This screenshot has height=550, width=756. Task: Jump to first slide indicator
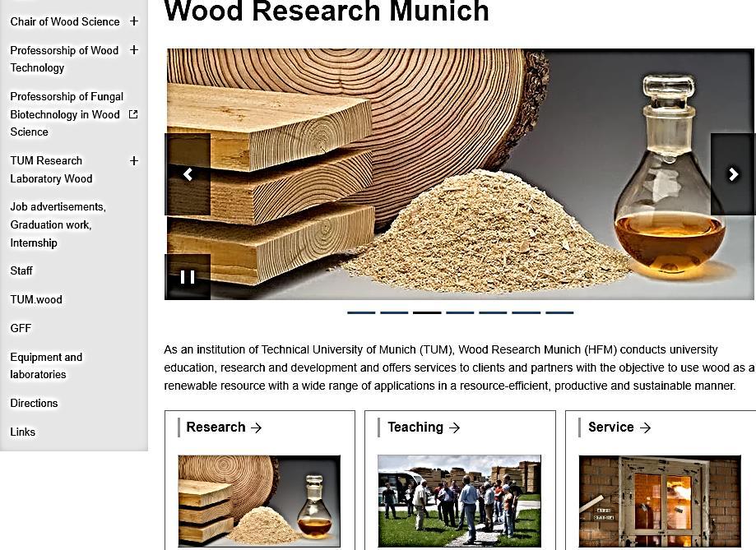click(361, 313)
